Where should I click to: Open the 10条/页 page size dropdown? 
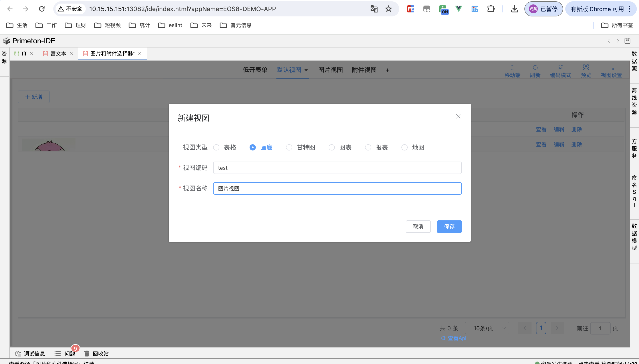point(487,328)
